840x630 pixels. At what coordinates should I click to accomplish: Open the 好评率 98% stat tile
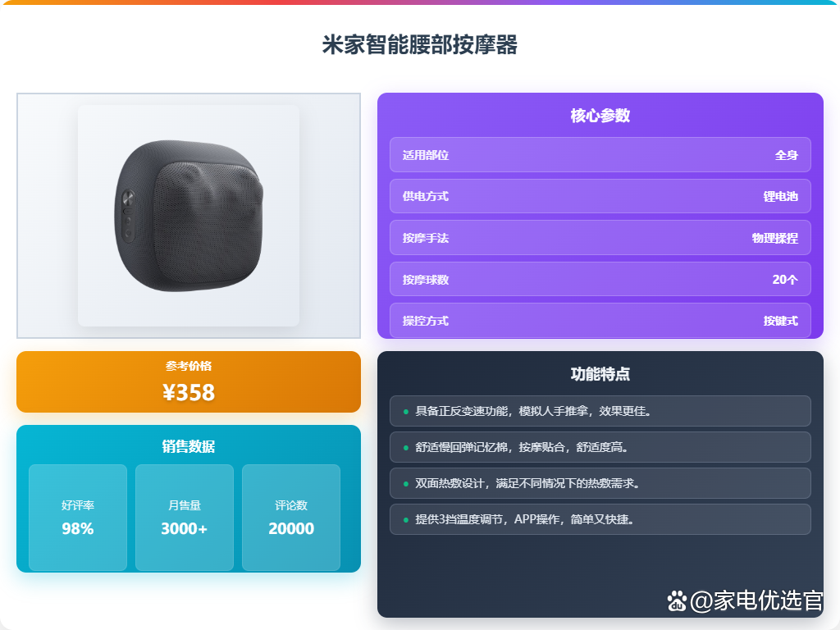78,518
